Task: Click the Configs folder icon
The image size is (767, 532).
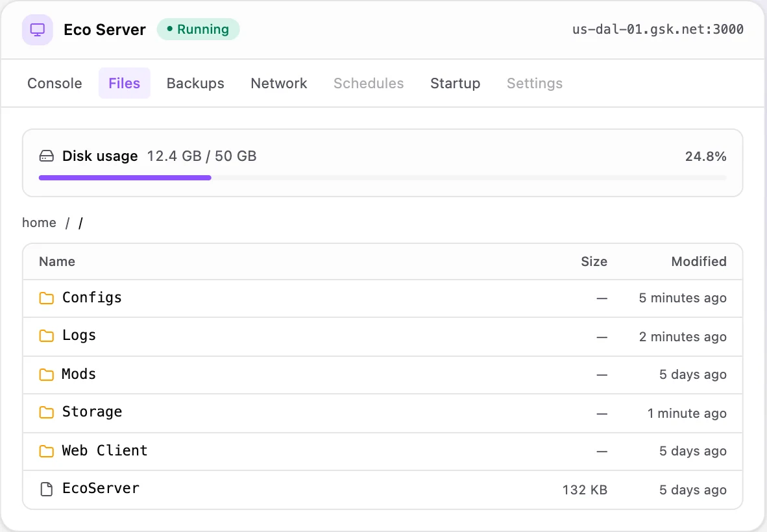Action: tap(47, 298)
